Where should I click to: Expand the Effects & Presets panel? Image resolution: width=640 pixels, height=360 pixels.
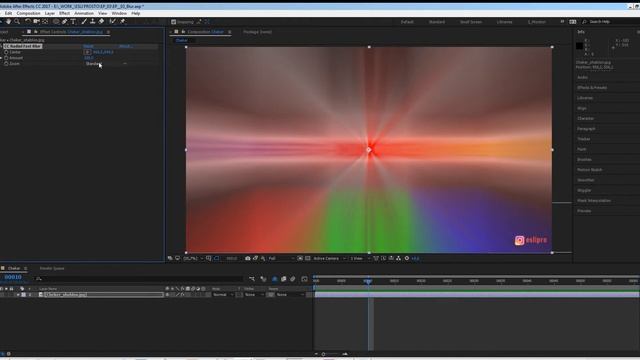pyautogui.click(x=592, y=88)
